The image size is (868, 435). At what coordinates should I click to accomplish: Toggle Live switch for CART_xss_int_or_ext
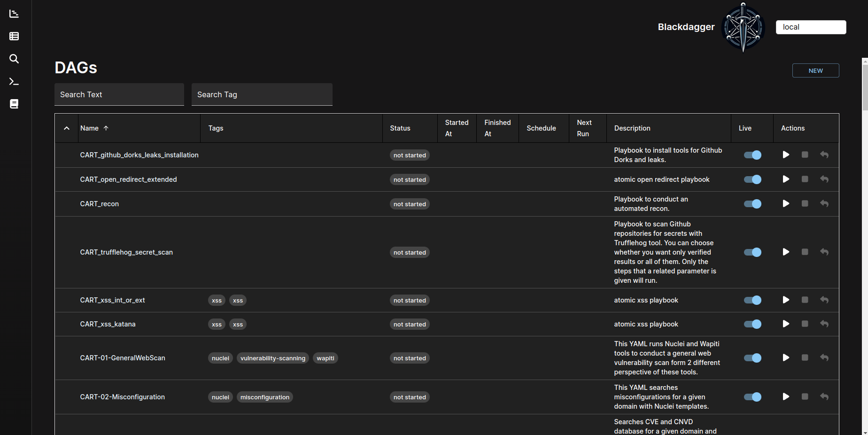(x=752, y=300)
